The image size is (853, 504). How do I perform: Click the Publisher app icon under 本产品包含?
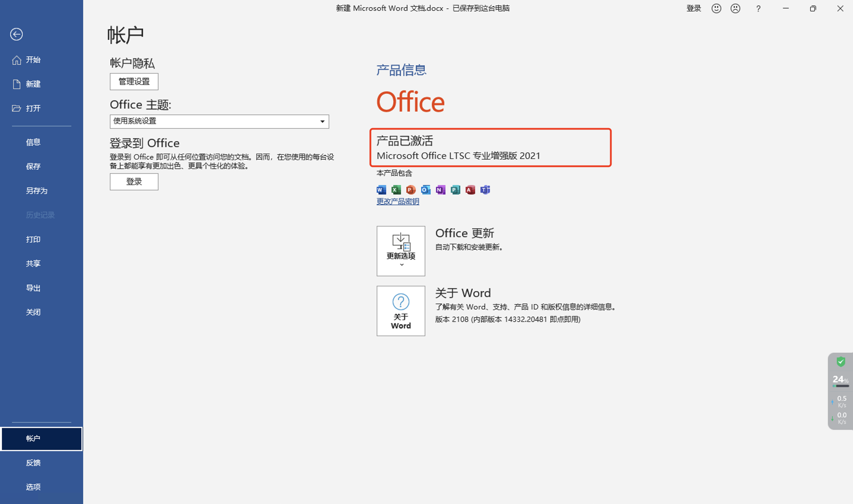click(456, 190)
